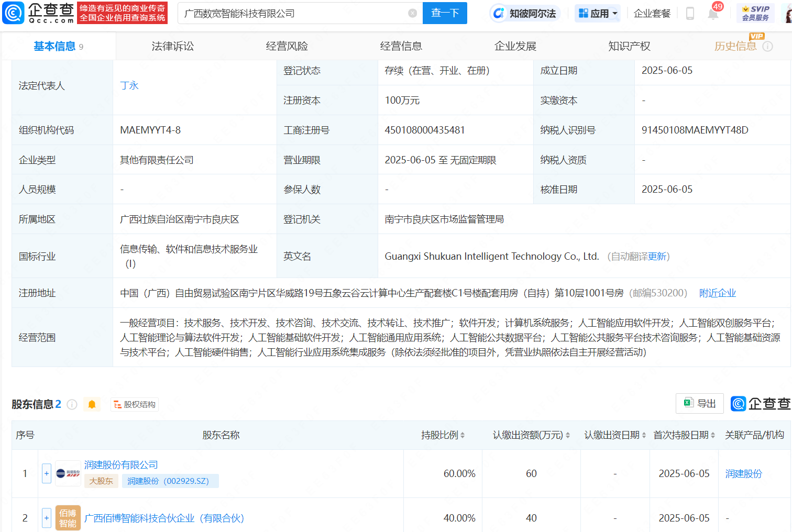Image resolution: width=792 pixels, height=532 pixels.
Task: Expand the row for 广西佰博智能科技合伙企业
Action: [47, 518]
